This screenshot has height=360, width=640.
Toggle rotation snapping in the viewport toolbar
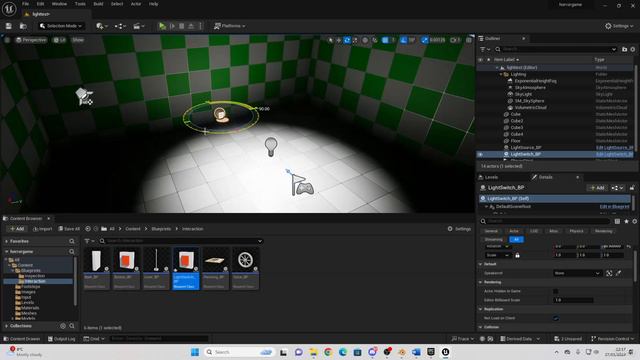404,40
